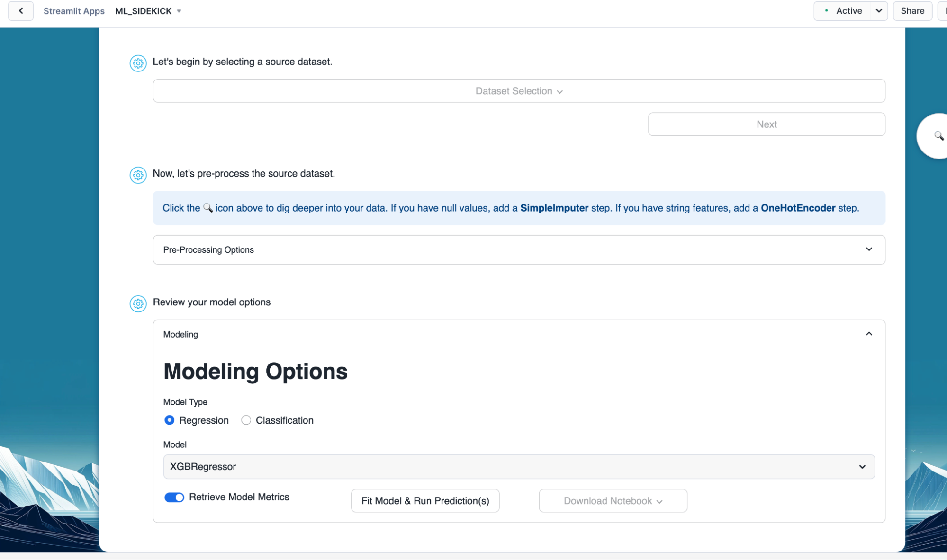947x560 pixels.
Task: Collapse Modeling section with chevron icon
Action: [x=868, y=334]
